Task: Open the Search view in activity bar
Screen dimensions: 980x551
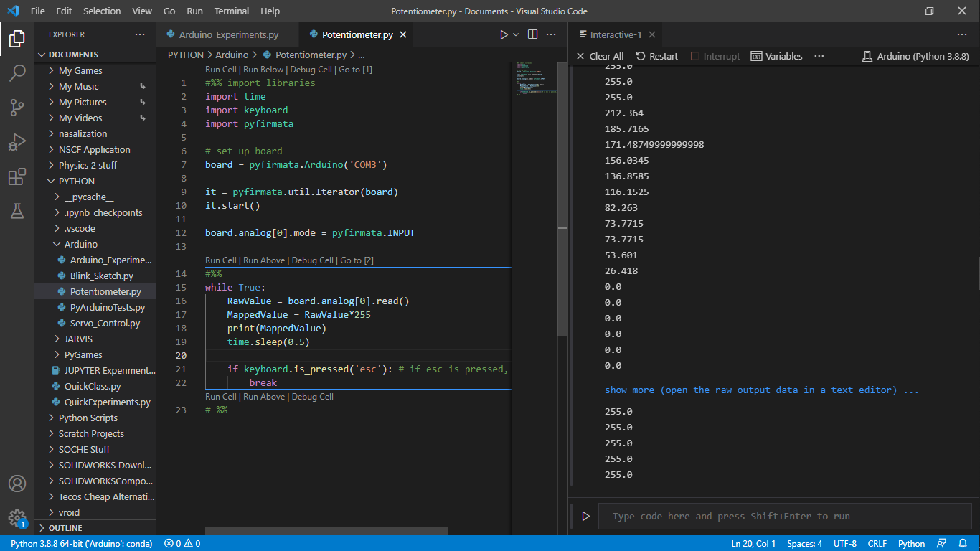Action: pyautogui.click(x=17, y=73)
